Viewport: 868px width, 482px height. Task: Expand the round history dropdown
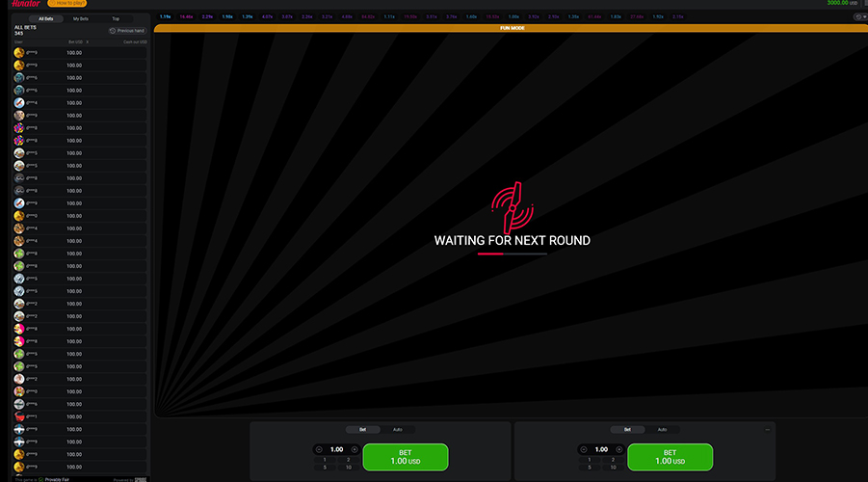[859, 16]
